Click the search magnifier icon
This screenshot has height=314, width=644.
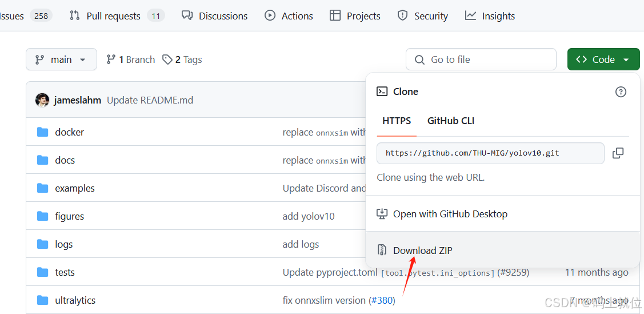[419, 60]
